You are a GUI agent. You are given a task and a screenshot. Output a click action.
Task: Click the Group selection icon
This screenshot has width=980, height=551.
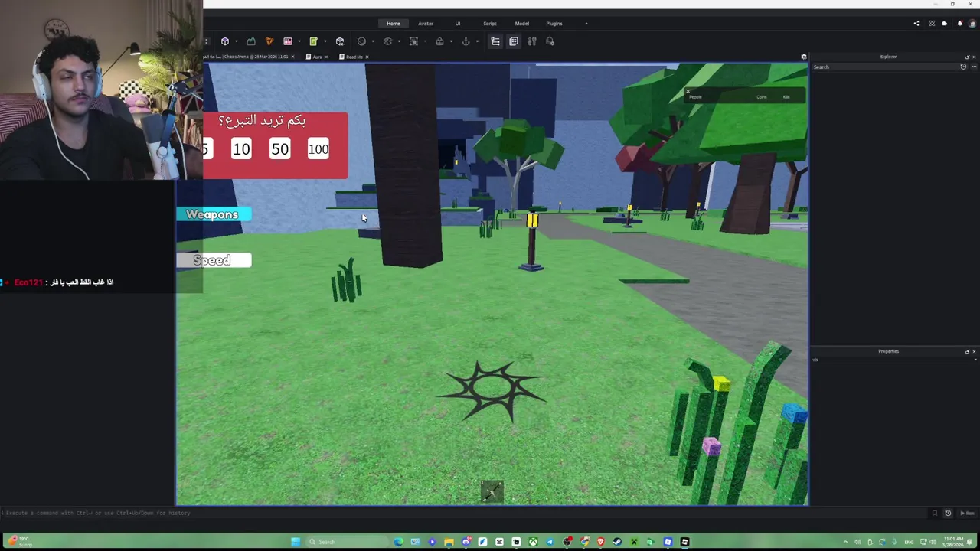413,41
